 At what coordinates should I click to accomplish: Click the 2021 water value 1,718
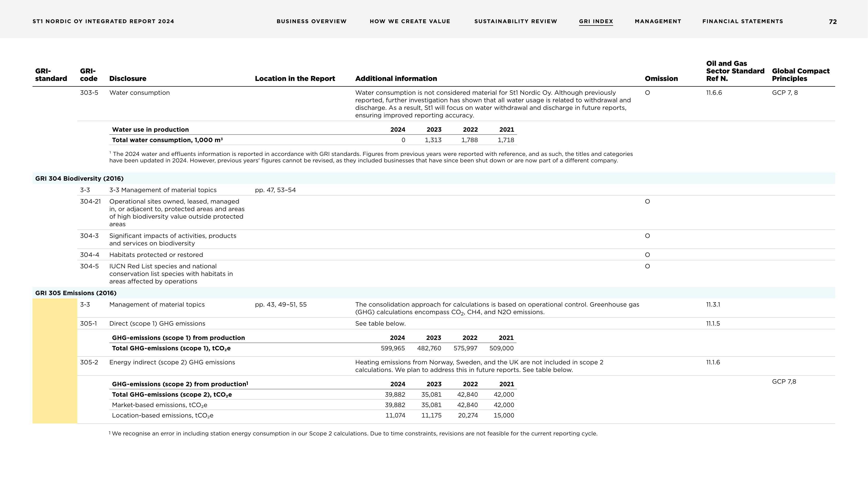(506, 140)
